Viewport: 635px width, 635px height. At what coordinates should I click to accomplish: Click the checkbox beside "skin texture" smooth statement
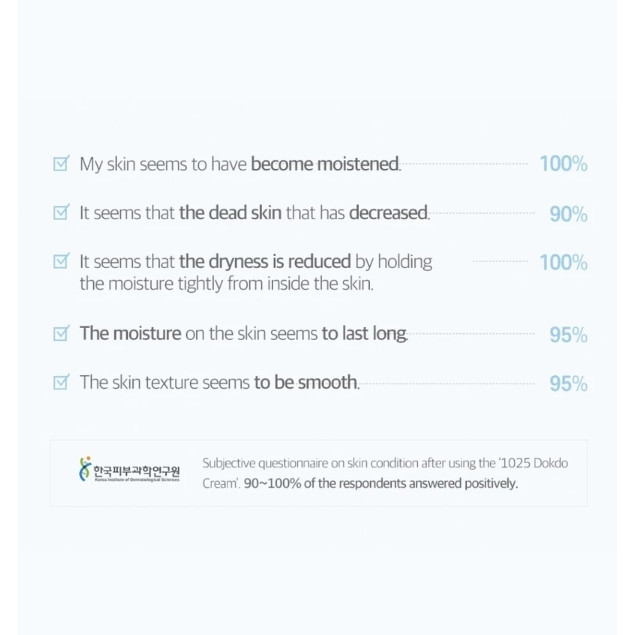pyautogui.click(x=60, y=382)
